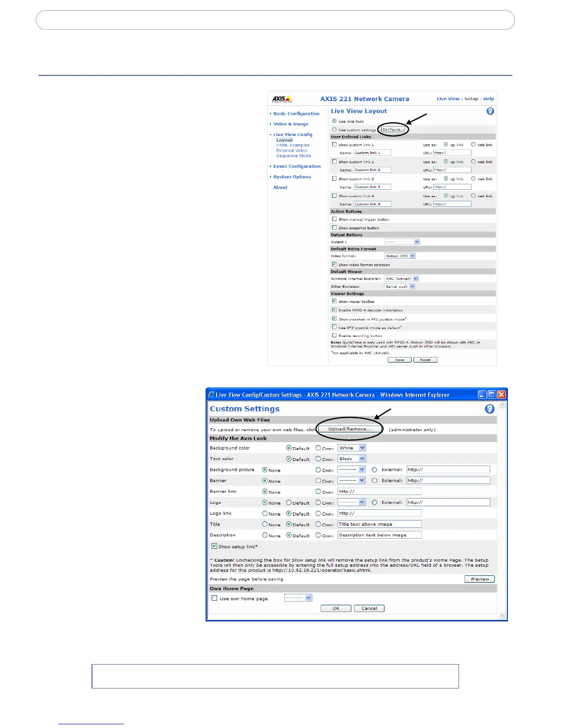Open Sequence Mode submenu item
563x728 pixels.
click(x=293, y=156)
